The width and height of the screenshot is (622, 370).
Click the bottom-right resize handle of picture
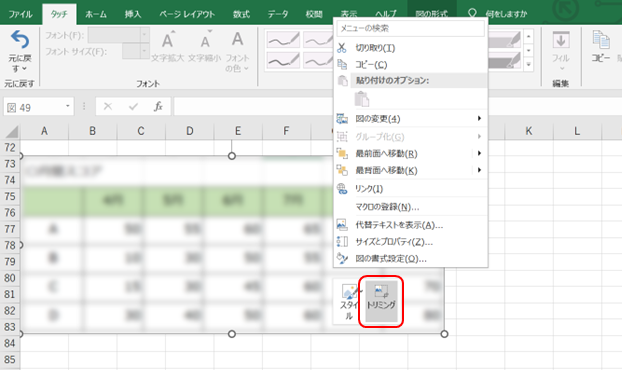click(444, 334)
